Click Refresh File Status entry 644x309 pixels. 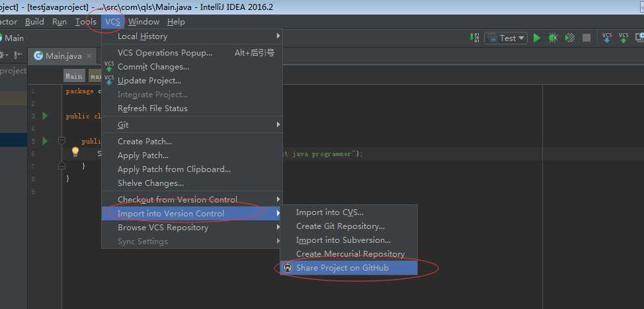point(192,108)
